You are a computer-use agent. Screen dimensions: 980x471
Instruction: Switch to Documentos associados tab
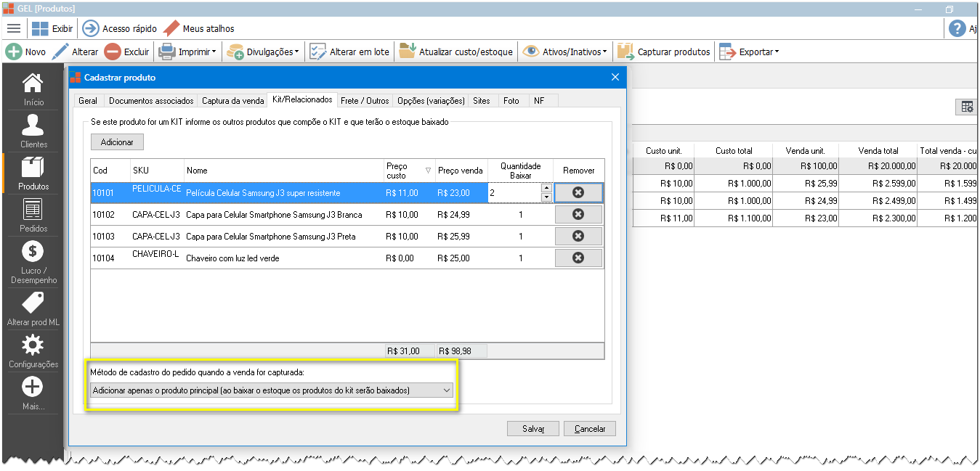point(151,101)
